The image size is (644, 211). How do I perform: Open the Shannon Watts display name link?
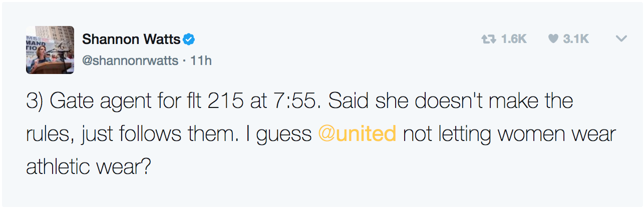tap(131, 38)
